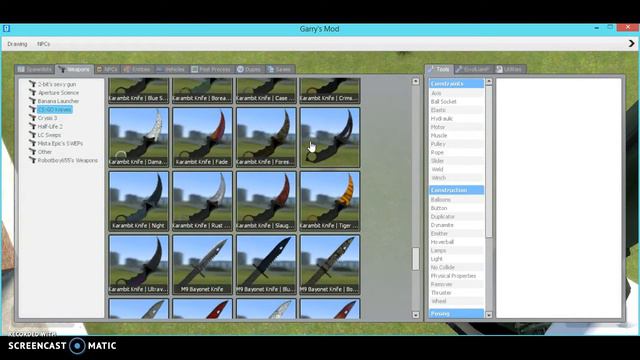Collapse the Construction tool category

(x=456, y=190)
